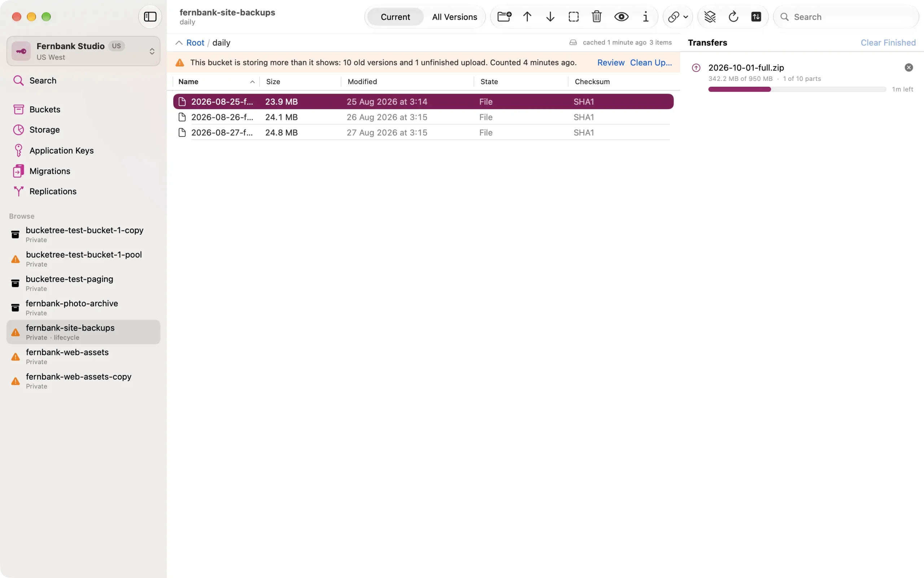Preview file with the eye icon
This screenshot has width=924, height=578.
pyautogui.click(x=621, y=17)
